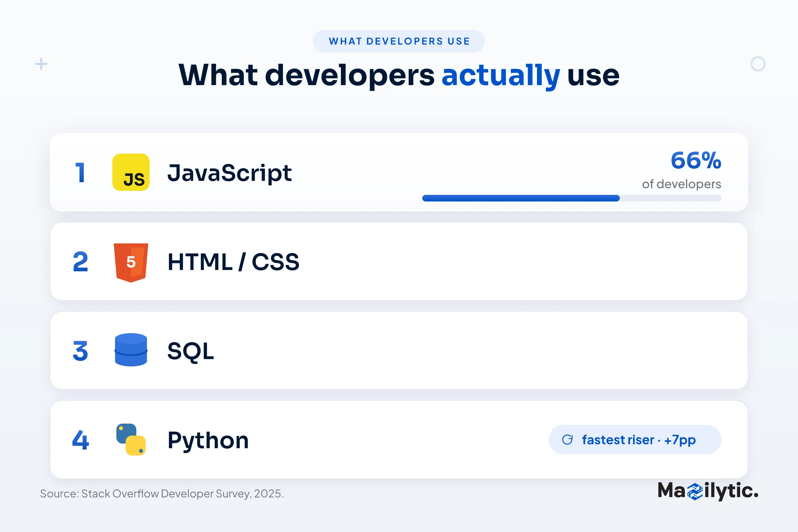Click the JavaScript 66% progress bar

pyautogui.click(x=572, y=198)
